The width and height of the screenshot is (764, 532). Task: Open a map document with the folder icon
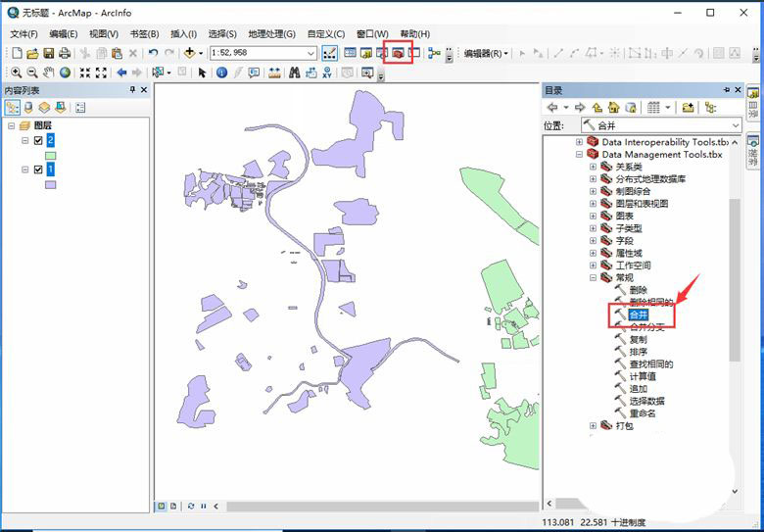point(32,53)
